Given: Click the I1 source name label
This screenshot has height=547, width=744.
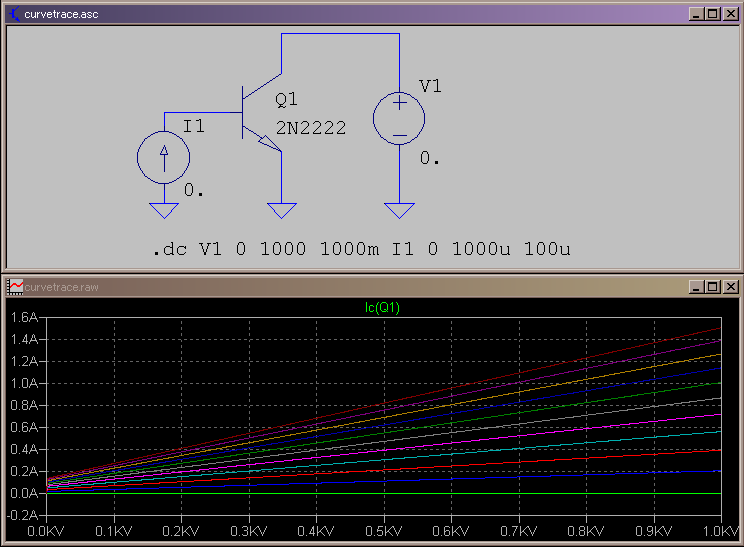Looking at the screenshot, I should [x=194, y=126].
